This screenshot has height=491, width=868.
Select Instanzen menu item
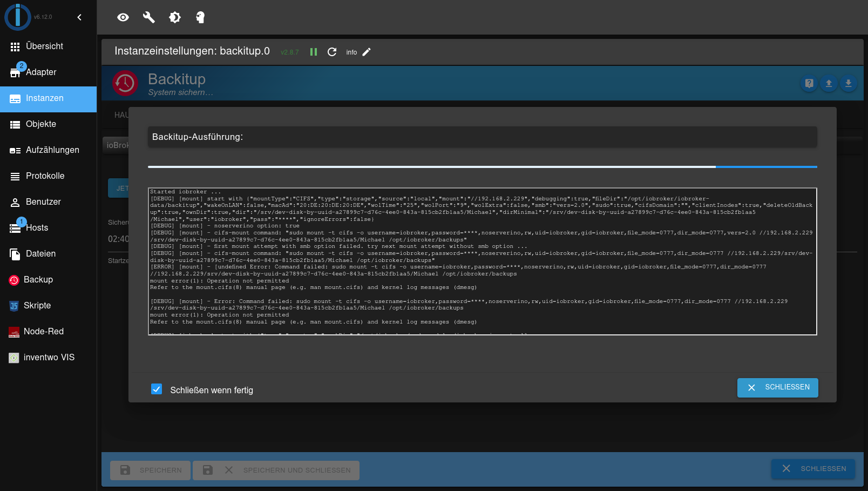[x=49, y=98]
